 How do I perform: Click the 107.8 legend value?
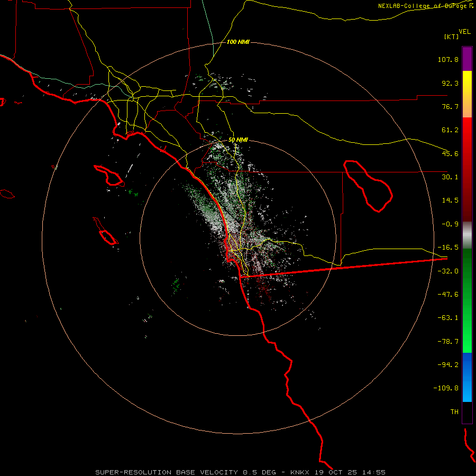448,59
